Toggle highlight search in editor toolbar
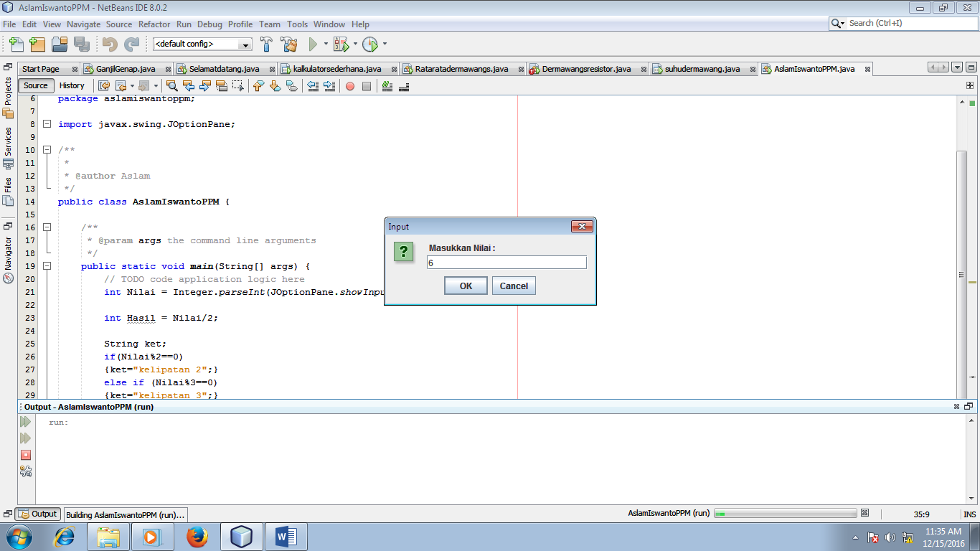This screenshot has width=980, height=551. coord(222,86)
